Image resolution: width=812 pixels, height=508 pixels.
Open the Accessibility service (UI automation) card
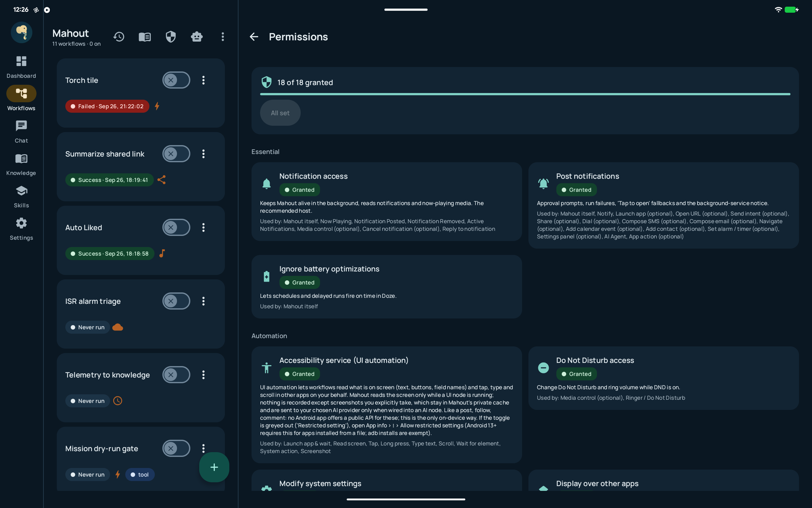[387, 405]
